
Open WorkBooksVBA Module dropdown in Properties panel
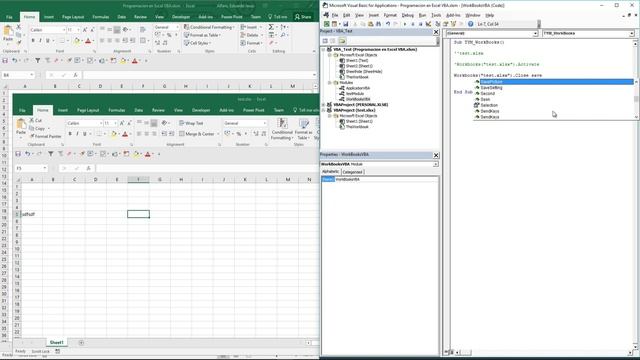point(436,164)
